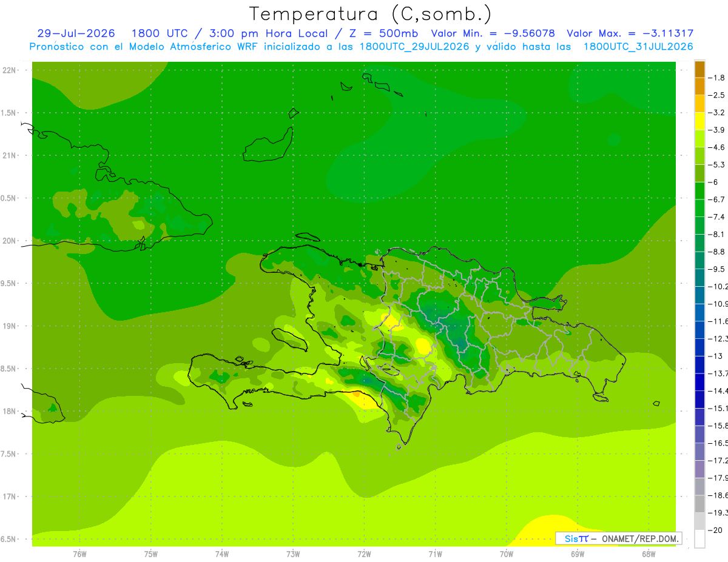The height and width of the screenshot is (562, 728).
Task: Pick the white swatch below -20
Action: [699, 539]
